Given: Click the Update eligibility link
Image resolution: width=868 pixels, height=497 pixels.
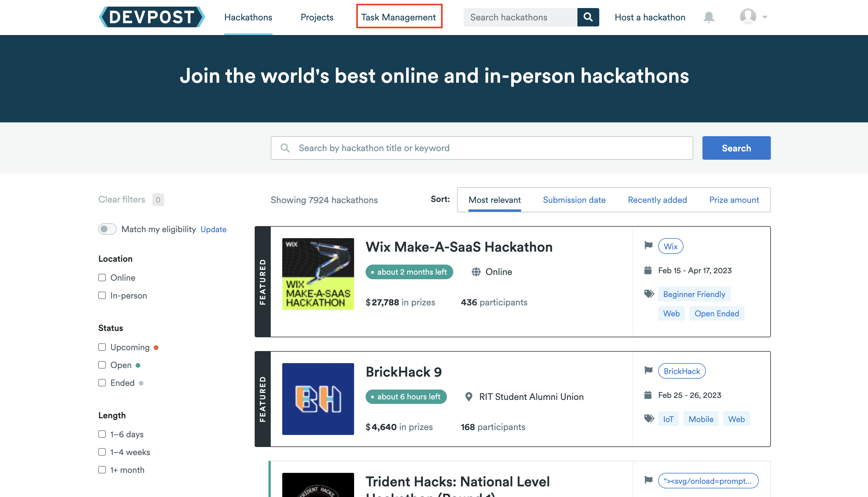Looking at the screenshot, I should click(214, 229).
